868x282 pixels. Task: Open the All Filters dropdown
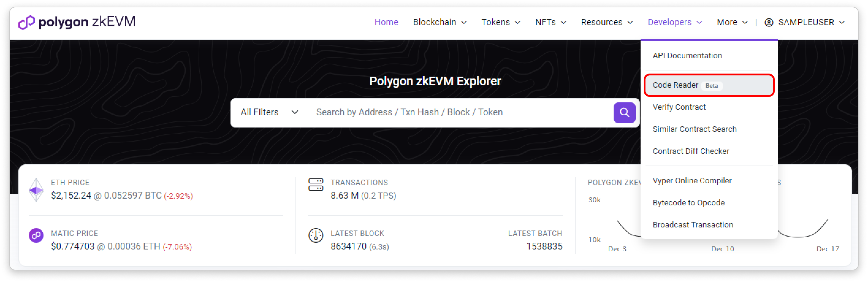tap(269, 112)
